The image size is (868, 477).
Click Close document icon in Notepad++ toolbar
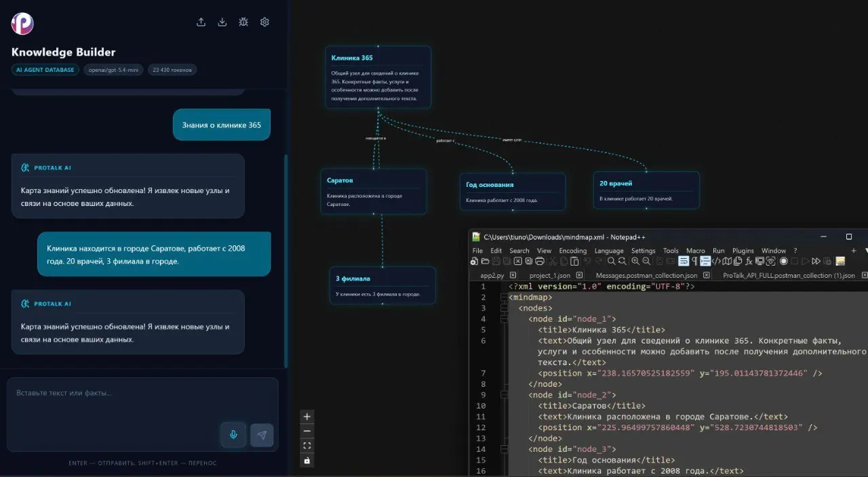[517, 261]
